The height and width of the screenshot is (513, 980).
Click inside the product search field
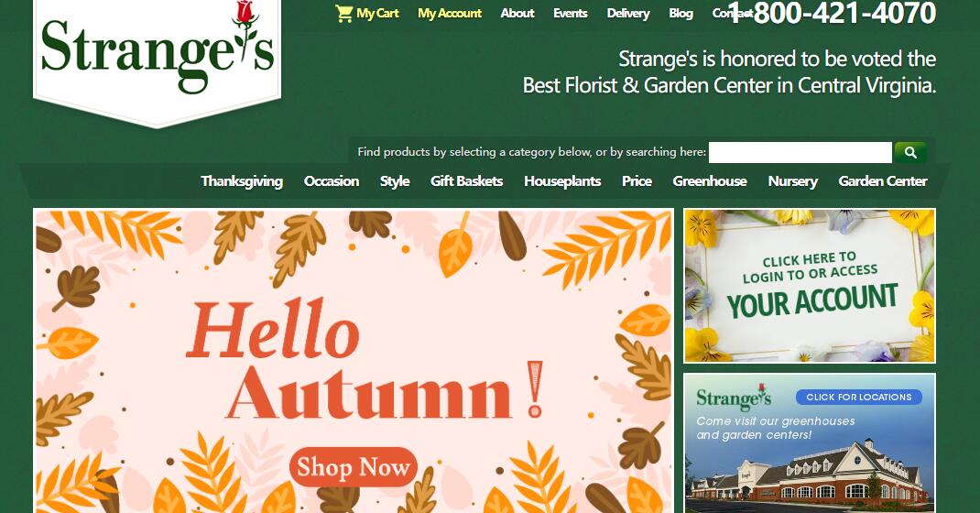800,152
